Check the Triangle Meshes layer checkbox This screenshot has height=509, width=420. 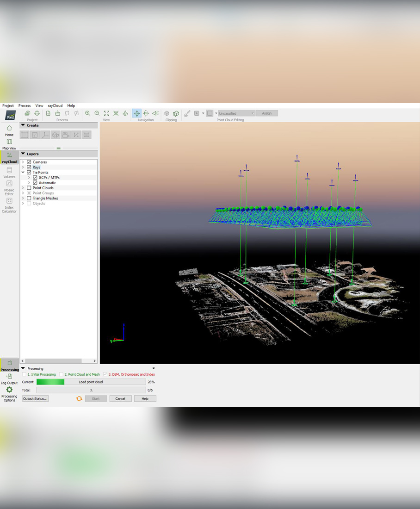29,198
